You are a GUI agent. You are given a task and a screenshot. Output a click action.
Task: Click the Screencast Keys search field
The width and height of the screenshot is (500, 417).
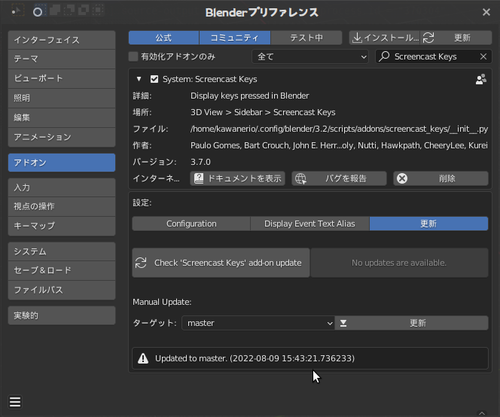pyautogui.click(x=433, y=57)
